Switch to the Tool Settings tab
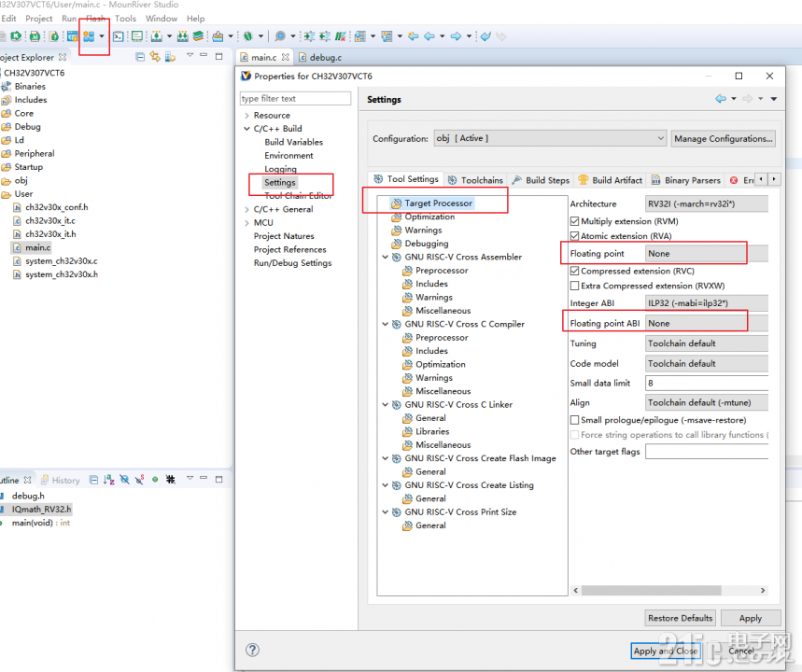The width and height of the screenshot is (802, 672). 406,179
